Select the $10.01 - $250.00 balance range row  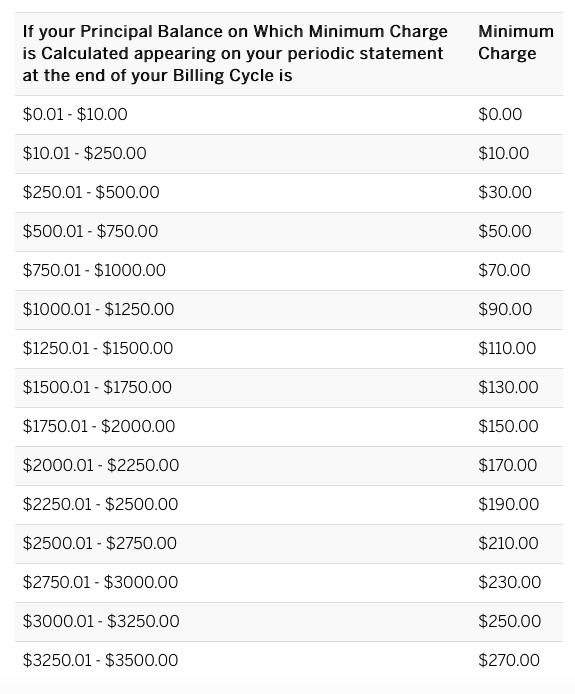289,154
